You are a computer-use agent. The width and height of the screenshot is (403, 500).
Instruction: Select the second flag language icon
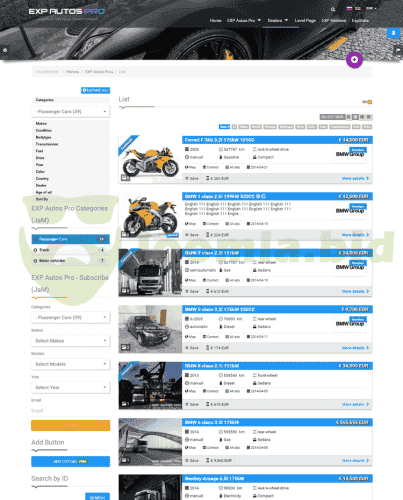(358, 8)
